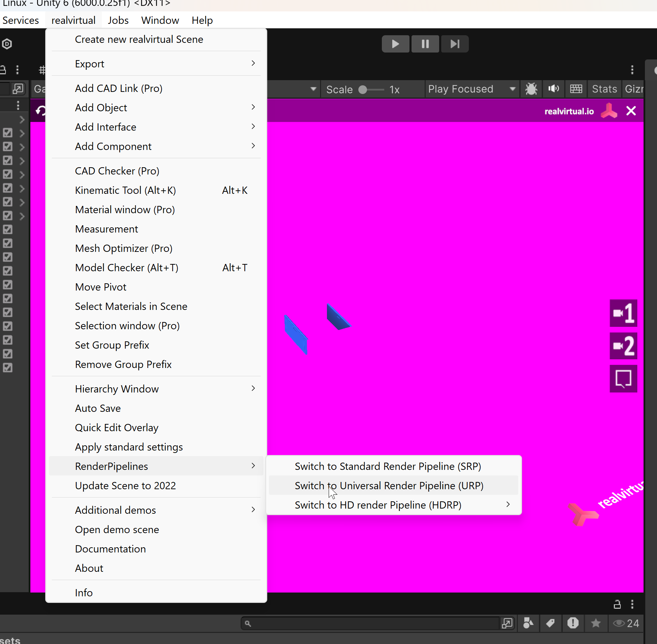Click the Play button in the toolbar
This screenshot has width=657, height=644.
395,44
